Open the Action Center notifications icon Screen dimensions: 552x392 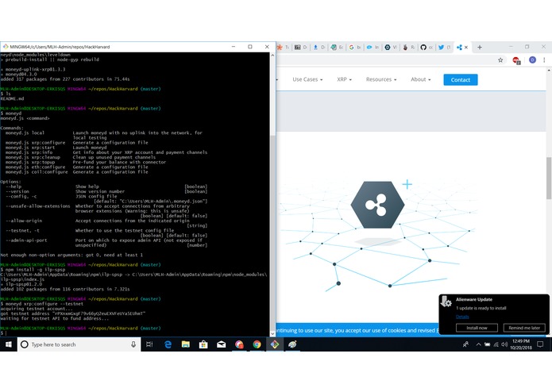click(x=540, y=344)
